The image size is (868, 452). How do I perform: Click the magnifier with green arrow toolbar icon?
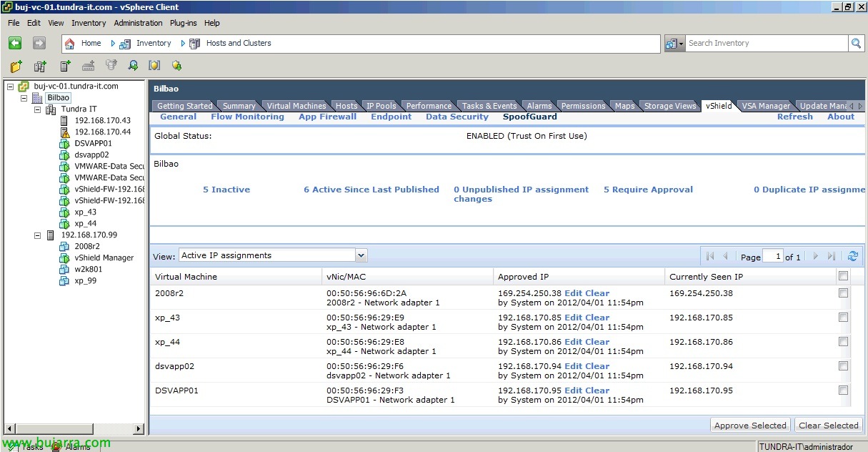(x=133, y=66)
